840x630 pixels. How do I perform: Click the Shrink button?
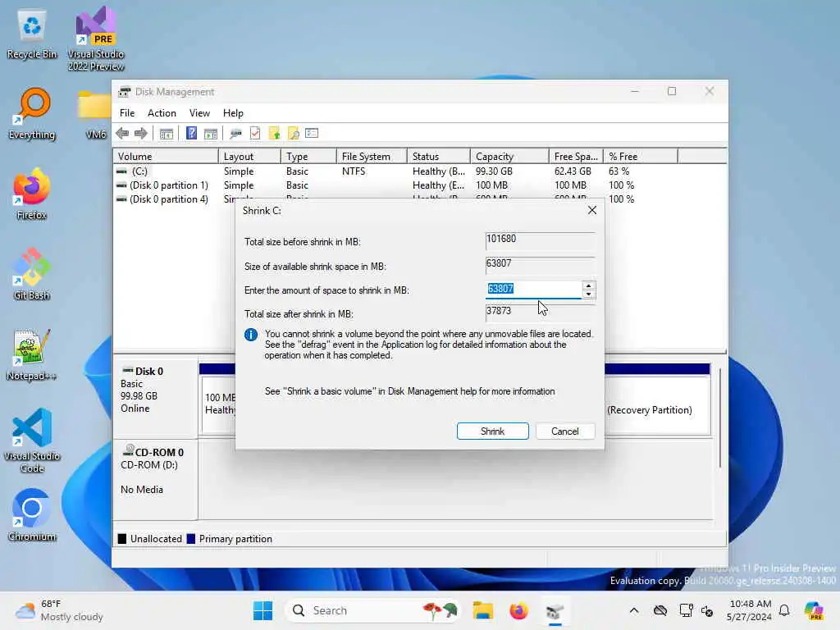[492, 431]
